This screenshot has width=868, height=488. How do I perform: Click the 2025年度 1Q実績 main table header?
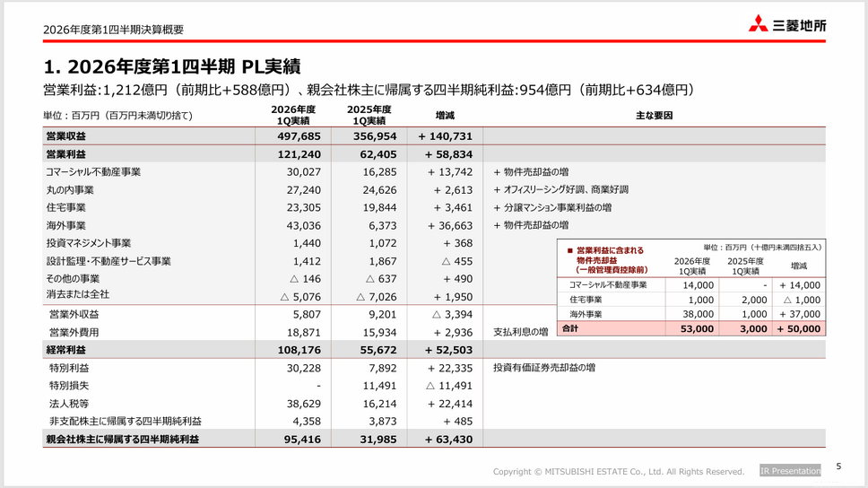pyautogui.click(x=369, y=115)
